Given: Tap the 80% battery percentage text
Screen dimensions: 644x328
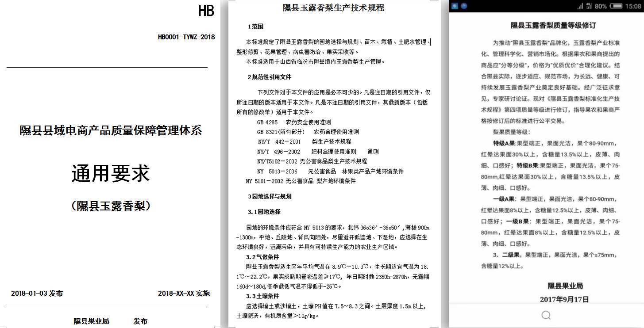Looking at the screenshot, I should 601,6.
